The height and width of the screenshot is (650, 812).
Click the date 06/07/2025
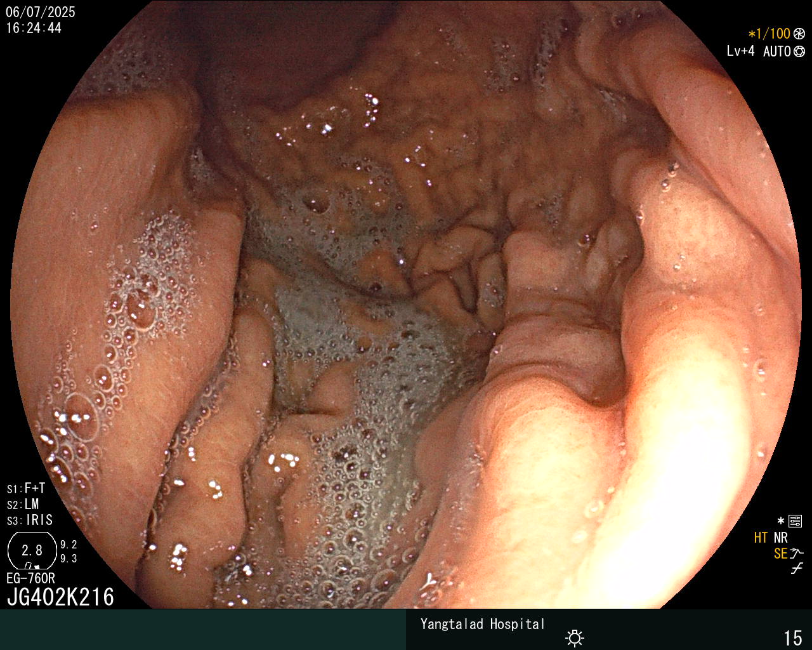[x=41, y=12]
